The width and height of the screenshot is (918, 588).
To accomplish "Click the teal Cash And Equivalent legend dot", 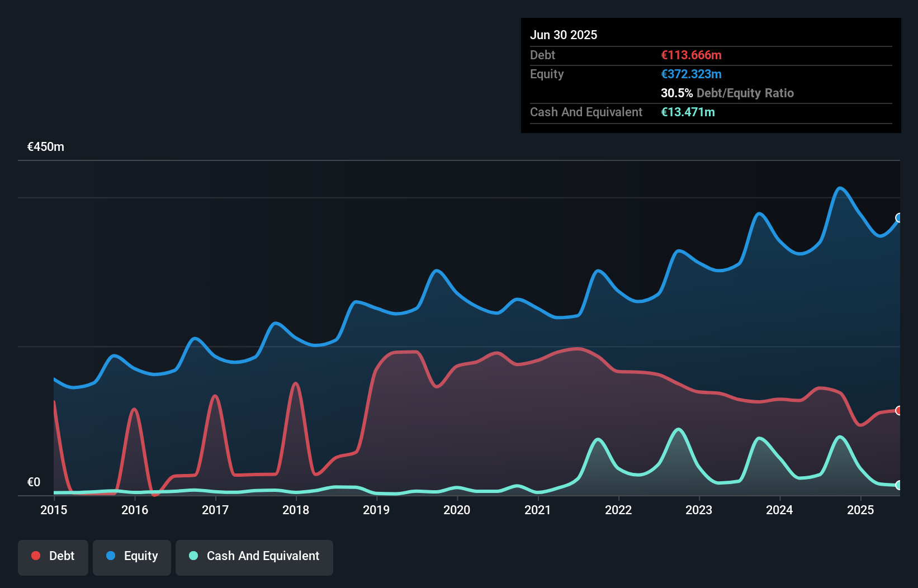I will click(193, 556).
